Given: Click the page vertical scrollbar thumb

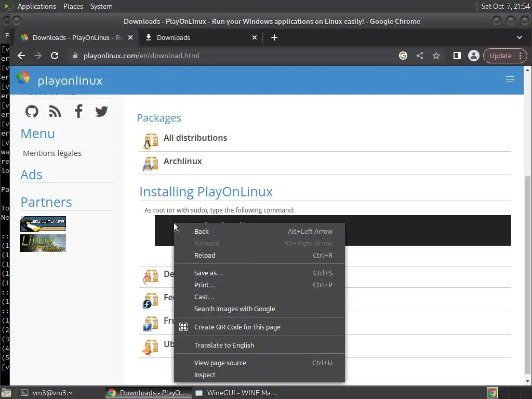Looking at the screenshot, I should coord(527,275).
